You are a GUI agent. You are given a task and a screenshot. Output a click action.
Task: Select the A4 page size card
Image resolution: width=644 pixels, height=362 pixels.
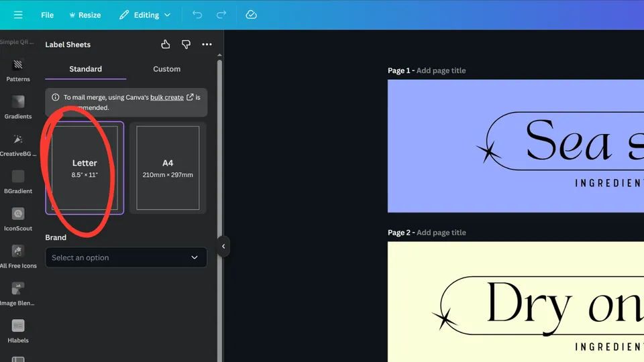168,168
